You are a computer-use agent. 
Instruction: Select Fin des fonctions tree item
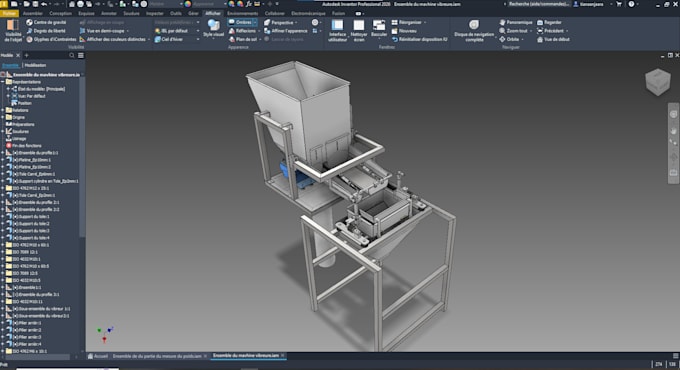pos(24,146)
